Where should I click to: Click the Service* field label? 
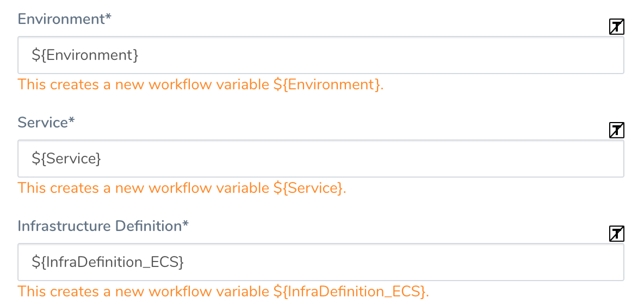pyautogui.click(x=46, y=122)
